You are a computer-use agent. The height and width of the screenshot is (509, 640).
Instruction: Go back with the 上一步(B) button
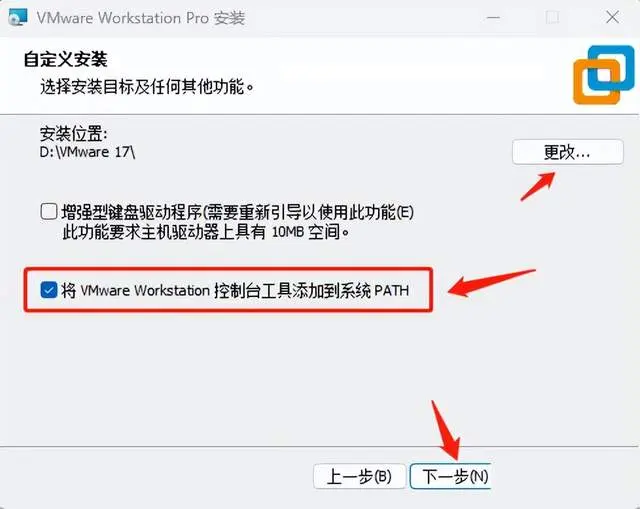pyautogui.click(x=360, y=476)
